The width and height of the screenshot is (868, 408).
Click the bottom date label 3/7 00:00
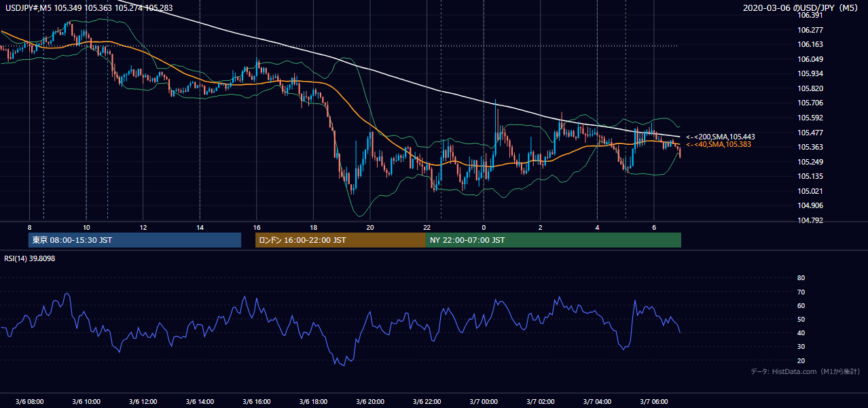[x=484, y=402]
